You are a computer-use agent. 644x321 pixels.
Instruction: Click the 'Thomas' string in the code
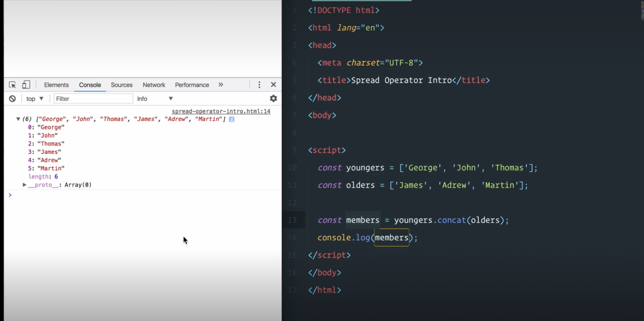tap(510, 168)
